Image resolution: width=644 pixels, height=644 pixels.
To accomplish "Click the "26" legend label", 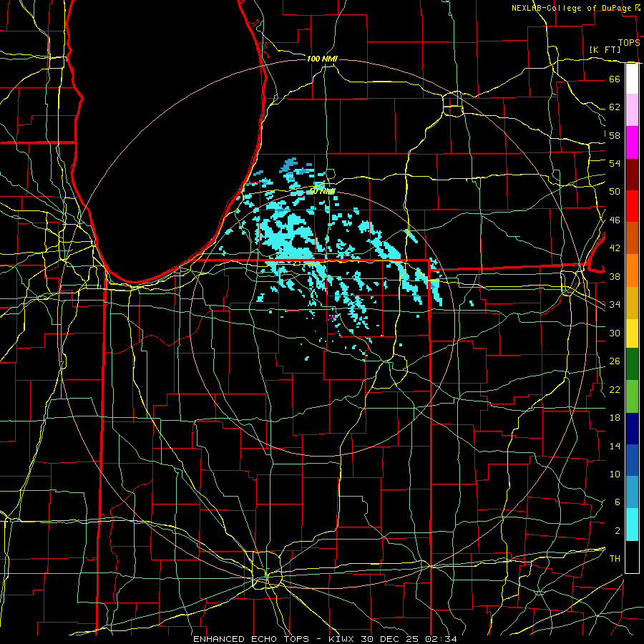I will point(615,361).
